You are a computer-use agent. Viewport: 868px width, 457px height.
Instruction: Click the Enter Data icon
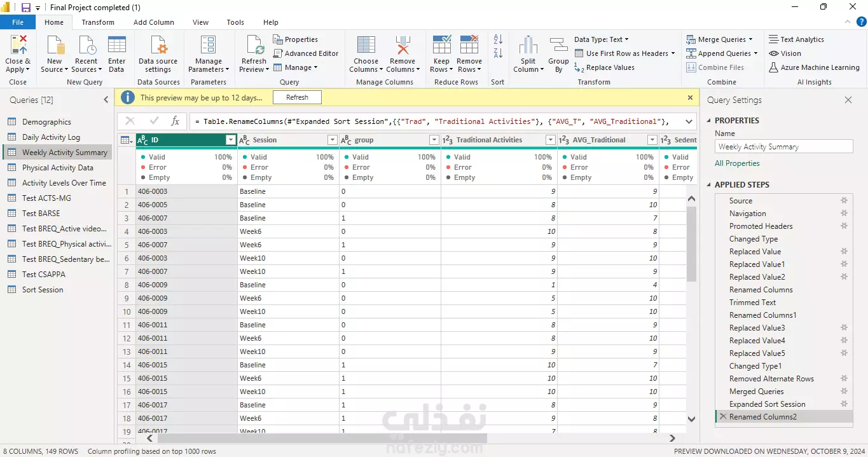[116, 46]
